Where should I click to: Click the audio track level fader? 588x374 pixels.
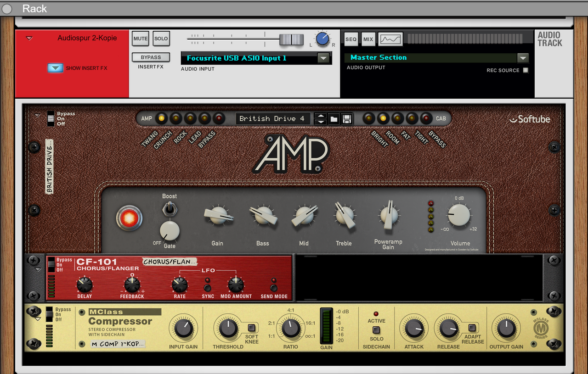[291, 39]
